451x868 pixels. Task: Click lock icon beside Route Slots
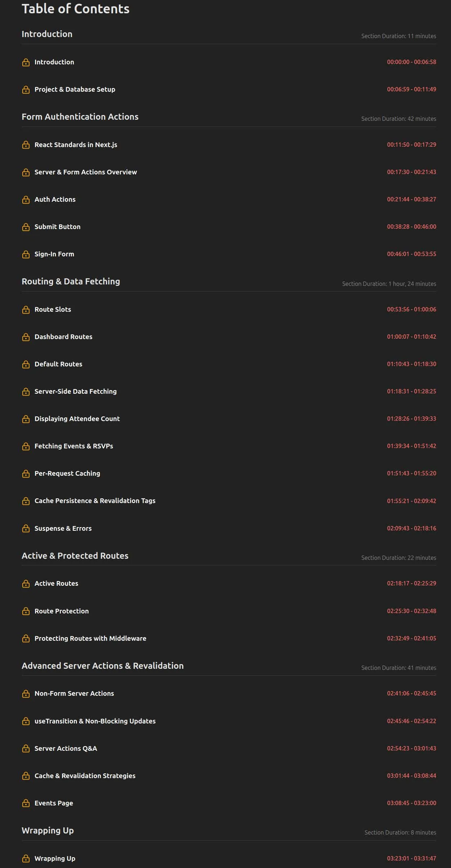click(x=26, y=310)
